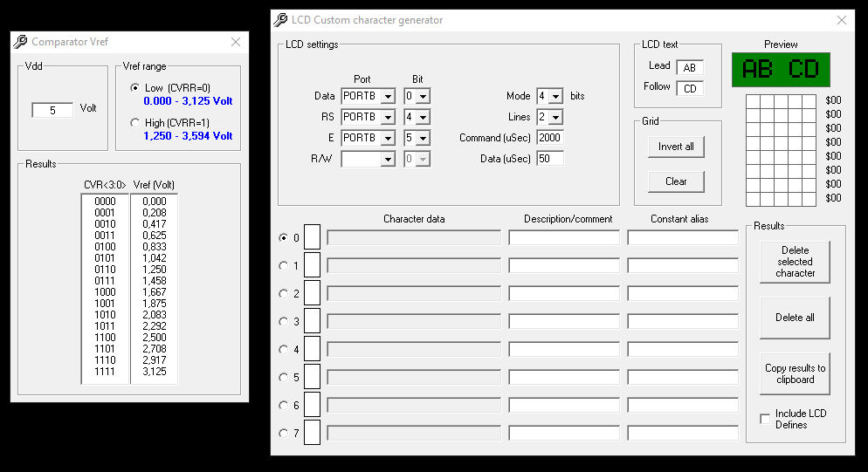Click Delete selected character button
868x472 pixels.
tap(795, 262)
